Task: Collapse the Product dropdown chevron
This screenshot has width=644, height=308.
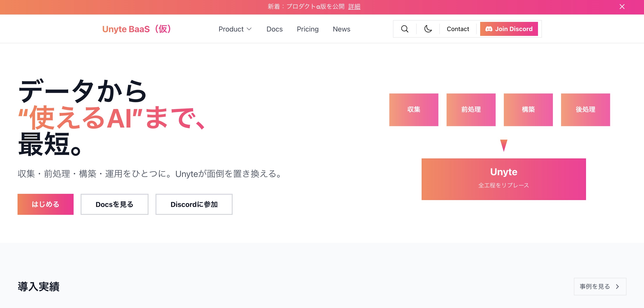Action: [x=249, y=29]
